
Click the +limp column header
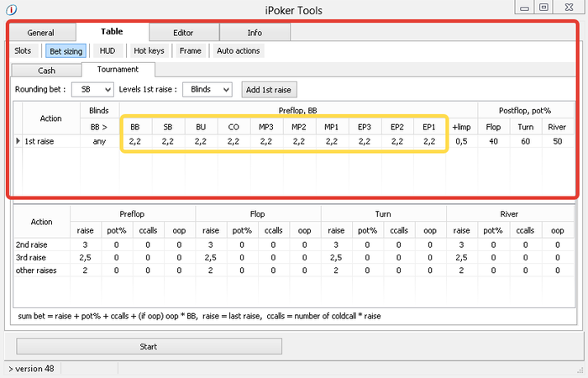[x=462, y=127]
